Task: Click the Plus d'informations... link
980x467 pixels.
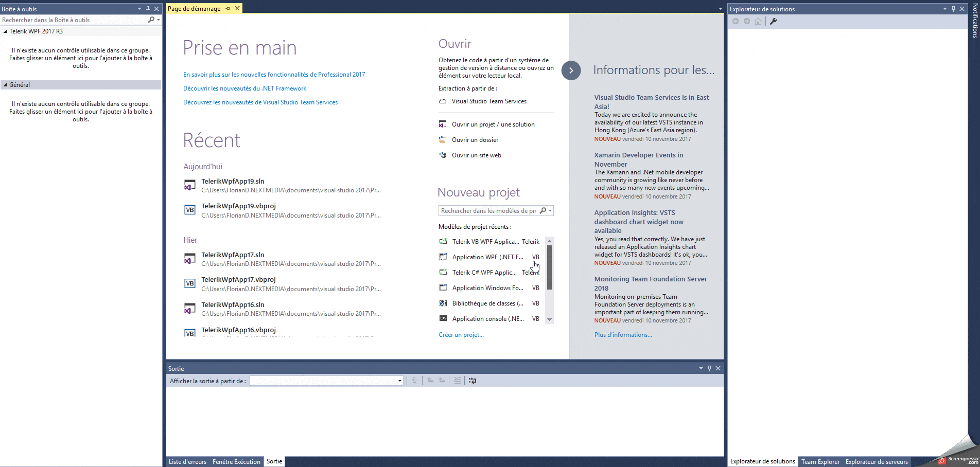Action: click(x=623, y=335)
